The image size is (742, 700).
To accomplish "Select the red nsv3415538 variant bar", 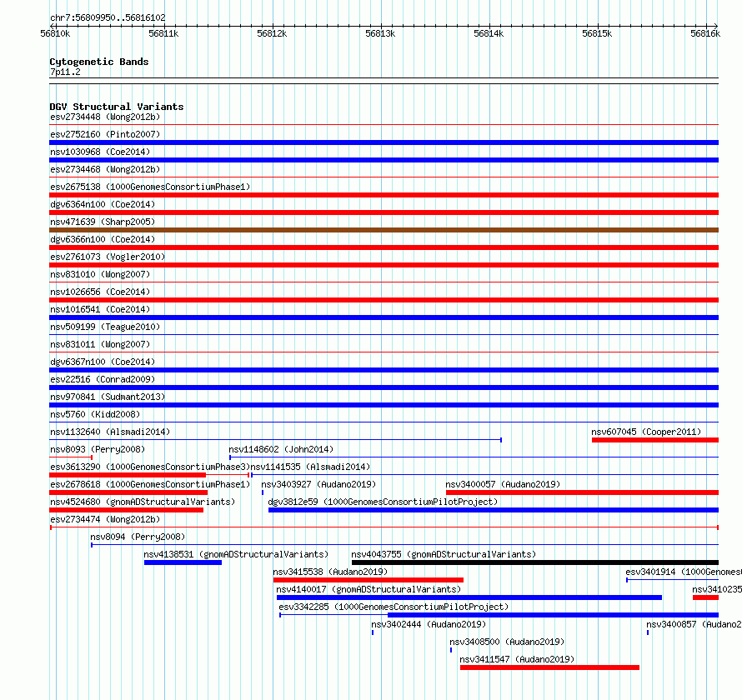I will [x=368, y=580].
